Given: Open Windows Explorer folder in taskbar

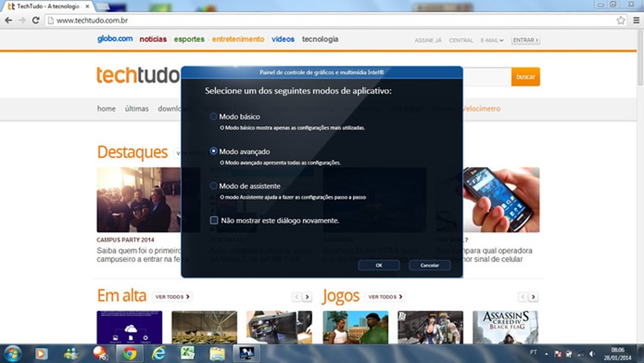Looking at the screenshot, I should pyautogui.click(x=217, y=353).
